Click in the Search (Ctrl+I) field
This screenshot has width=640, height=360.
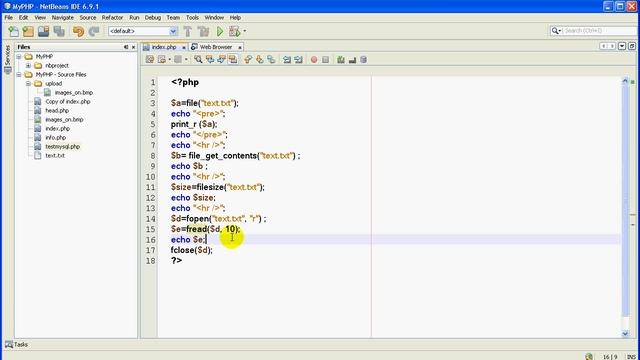tap(600, 31)
